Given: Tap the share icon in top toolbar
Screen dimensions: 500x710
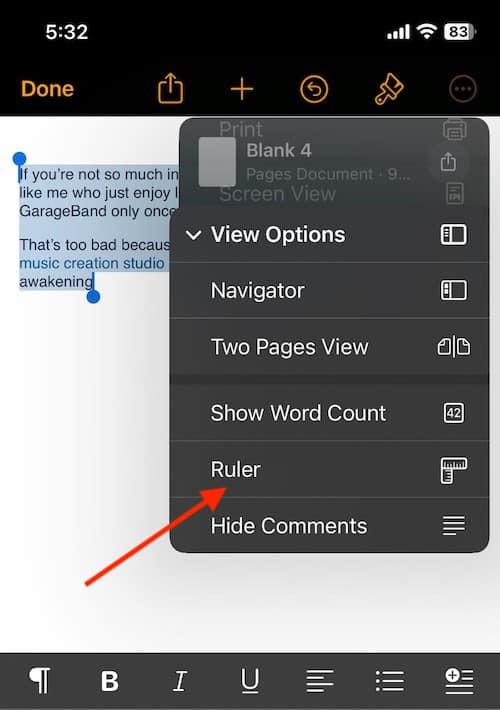Looking at the screenshot, I should [170, 89].
